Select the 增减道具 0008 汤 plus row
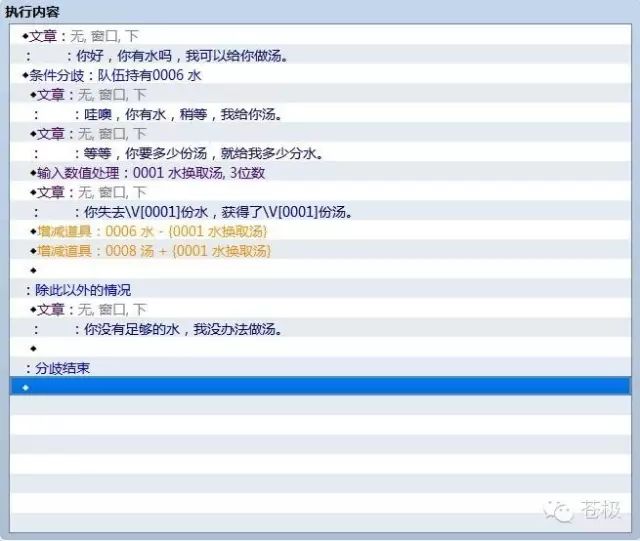The height and width of the screenshot is (541, 640). pos(320,251)
